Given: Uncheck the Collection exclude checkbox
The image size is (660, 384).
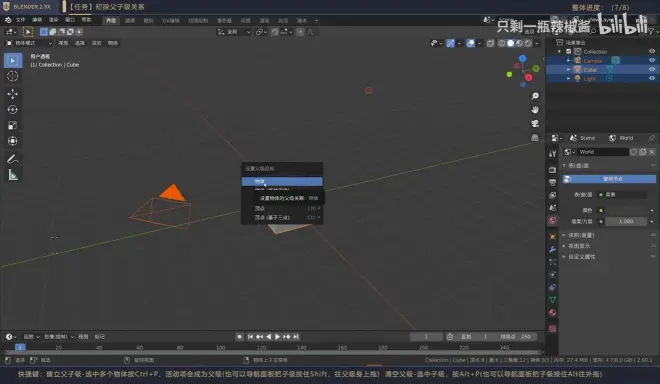Looking at the screenshot, I should (569, 51).
